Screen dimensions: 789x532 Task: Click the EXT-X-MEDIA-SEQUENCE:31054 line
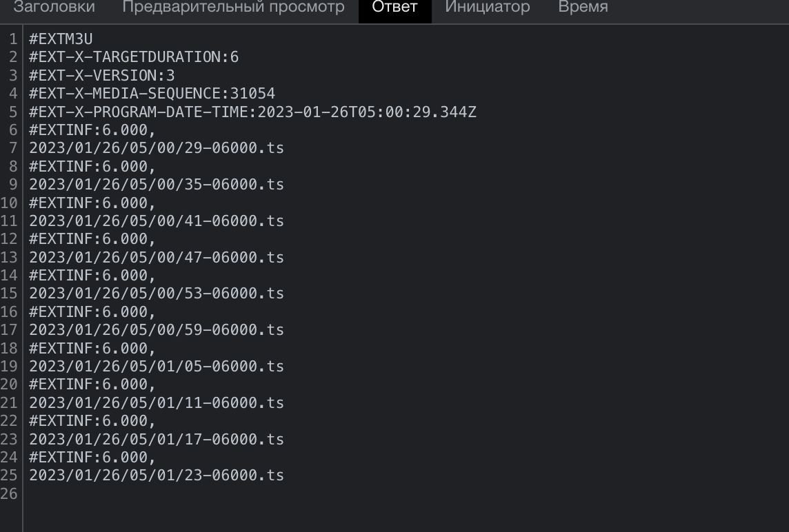coord(152,94)
